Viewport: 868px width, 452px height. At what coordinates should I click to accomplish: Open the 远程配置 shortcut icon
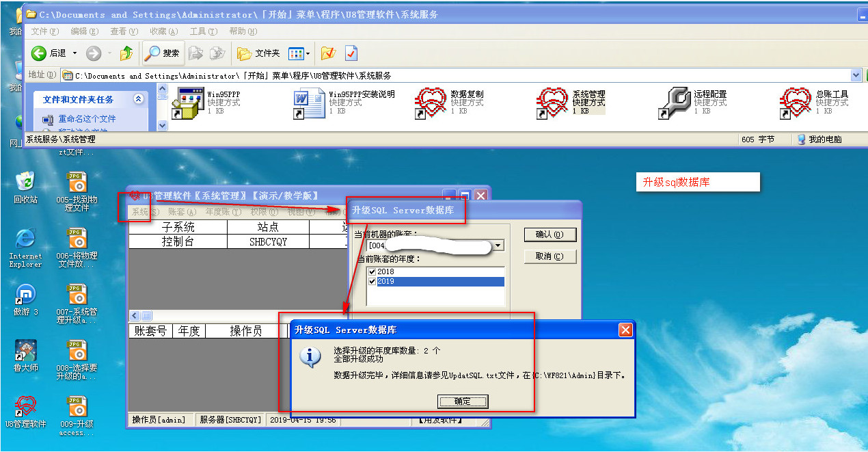[x=674, y=103]
